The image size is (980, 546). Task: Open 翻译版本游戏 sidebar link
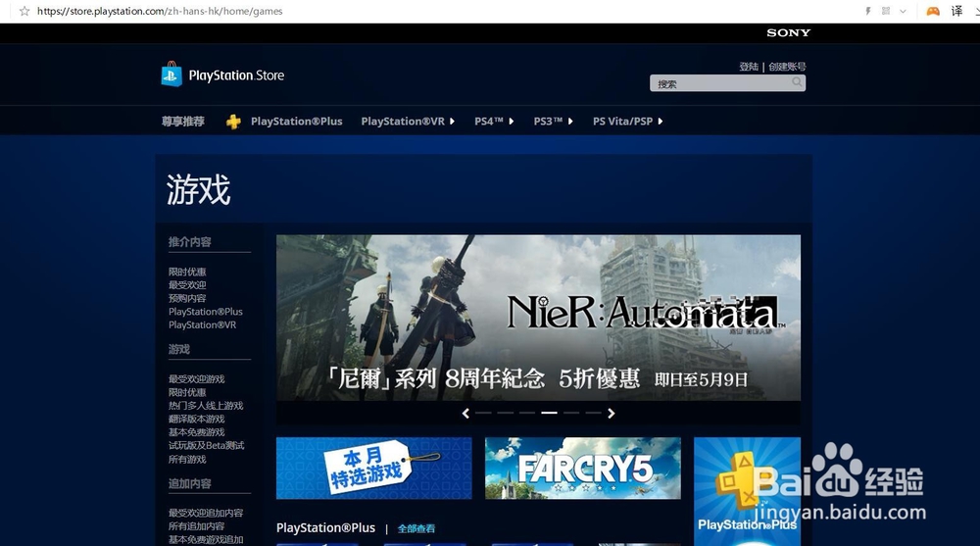tap(196, 419)
